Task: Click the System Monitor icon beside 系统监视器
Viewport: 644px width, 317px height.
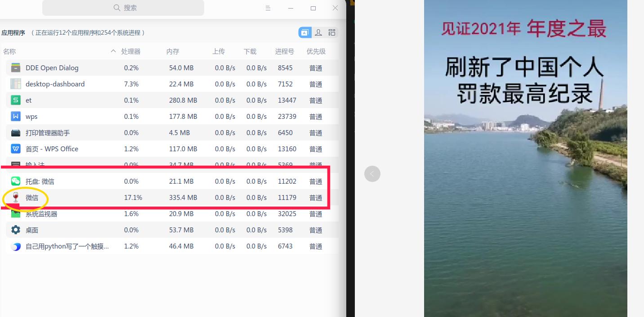Action: [x=15, y=214]
